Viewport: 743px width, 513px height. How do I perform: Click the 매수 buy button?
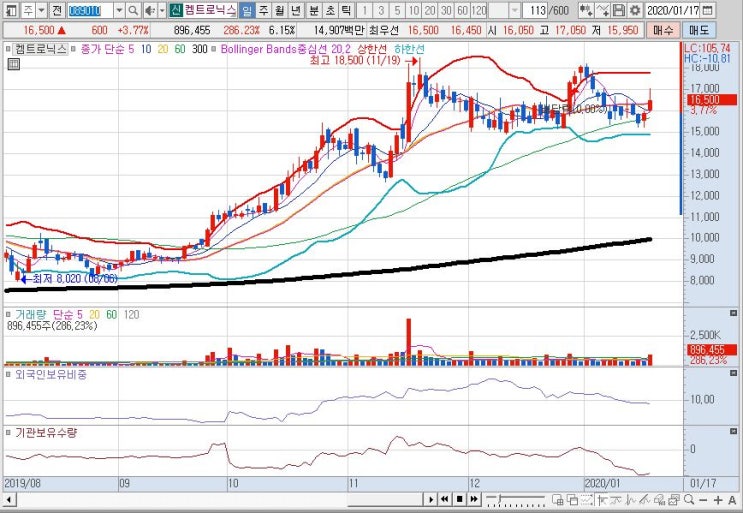[662, 30]
